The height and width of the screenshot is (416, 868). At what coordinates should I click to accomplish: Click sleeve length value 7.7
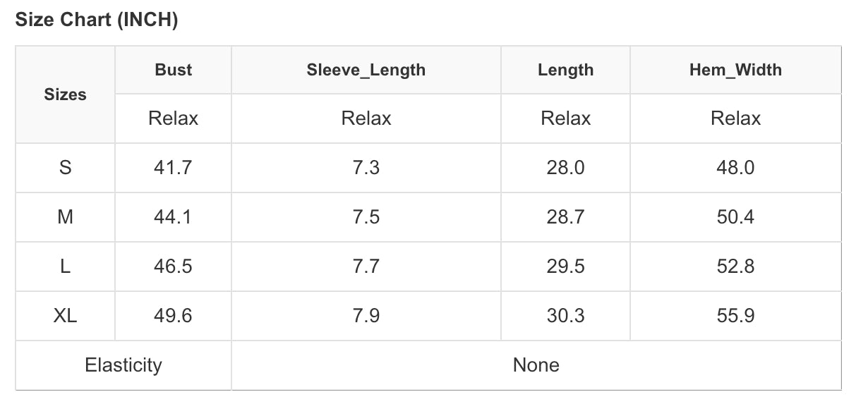tap(366, 267)
